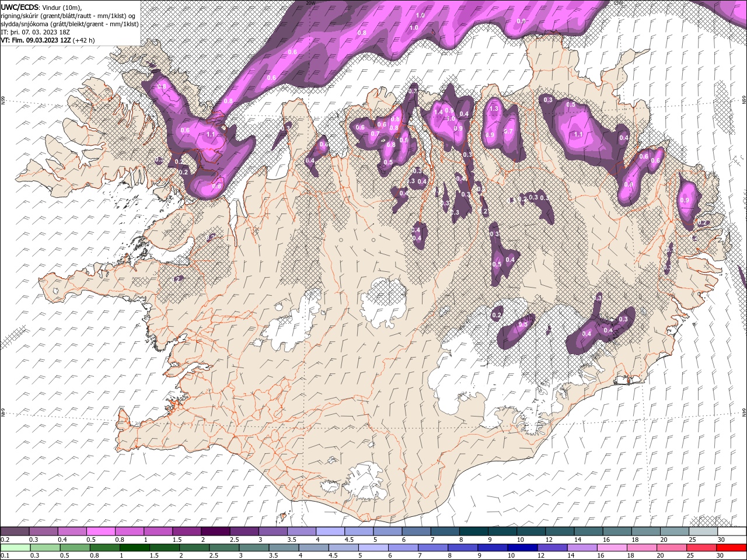Viewport: 747px width, 560px height.
Task: Pick the upper-row swatch labeled 6
Action: [416, 531]
